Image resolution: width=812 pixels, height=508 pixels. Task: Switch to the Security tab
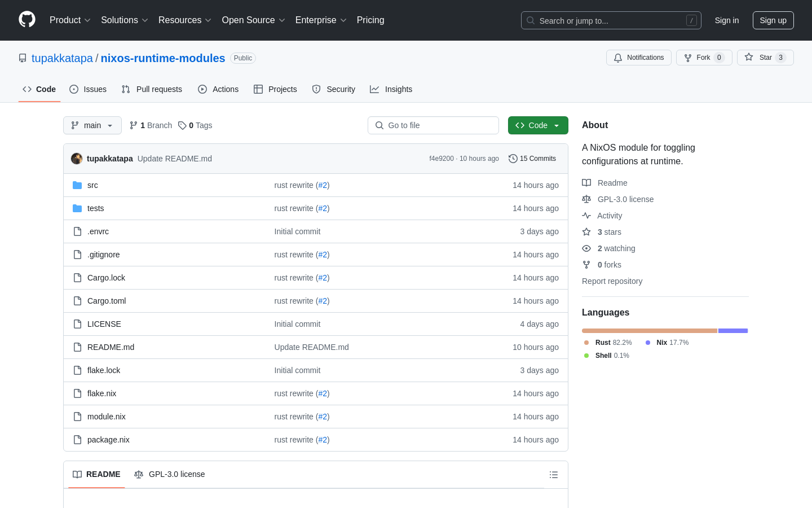click(334, 89)
